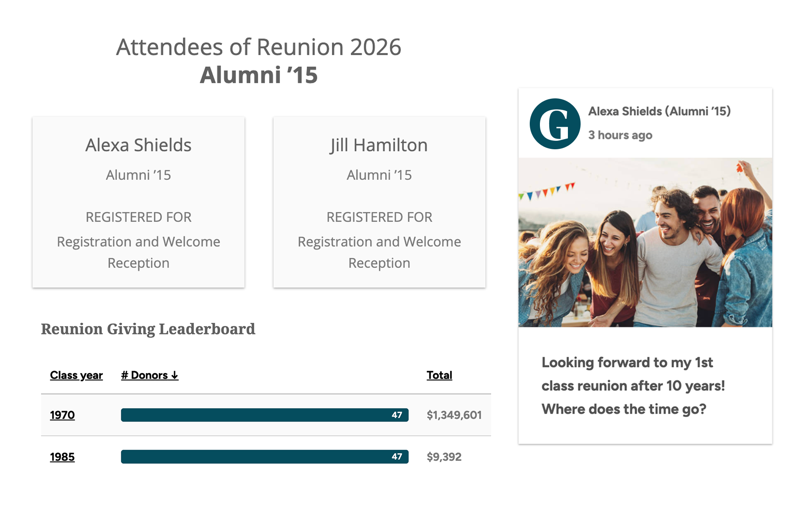Click the $9,392 total amount
The image size is (812, 508).
[x=444, y=457]
